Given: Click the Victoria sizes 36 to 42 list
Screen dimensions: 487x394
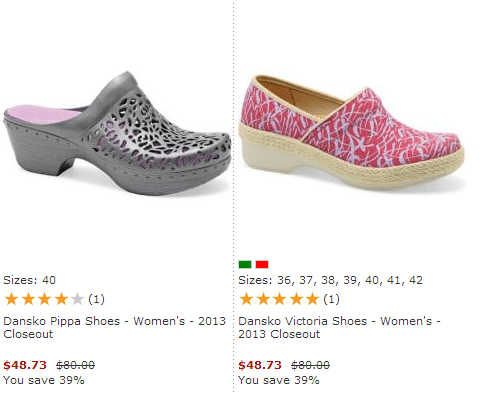Looking at the screenshot, I should (330, 280).
